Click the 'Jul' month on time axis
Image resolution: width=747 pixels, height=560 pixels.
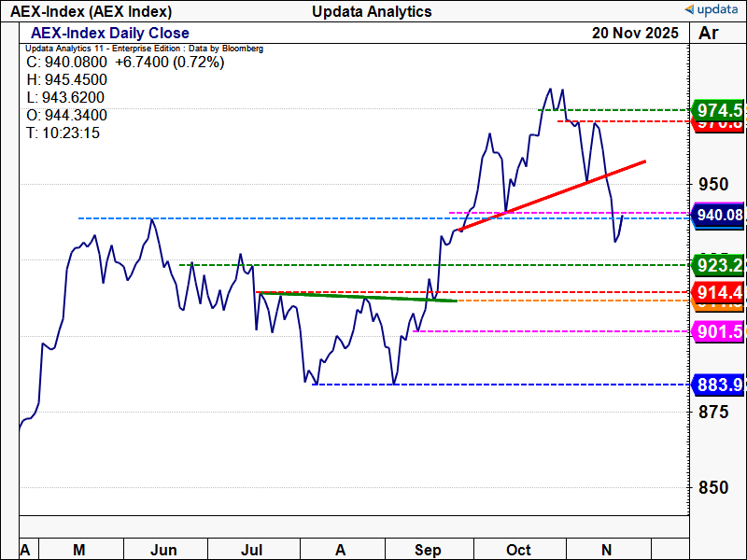coord(253,550)
